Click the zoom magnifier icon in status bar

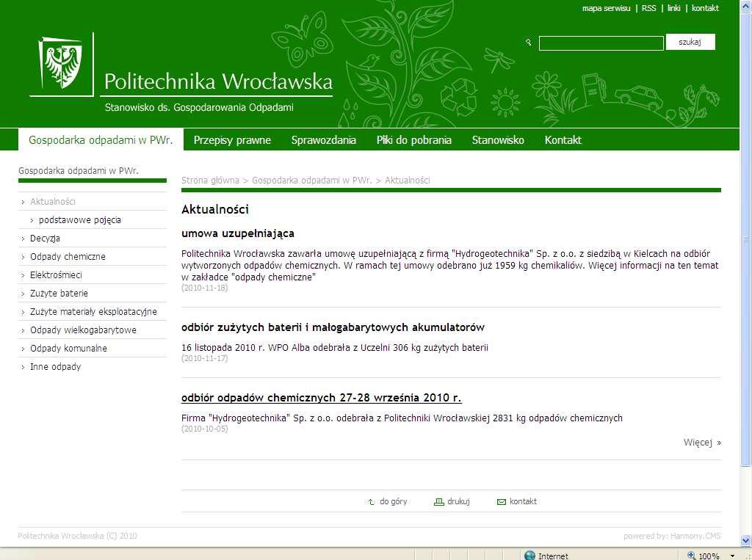tap(692, 556)
